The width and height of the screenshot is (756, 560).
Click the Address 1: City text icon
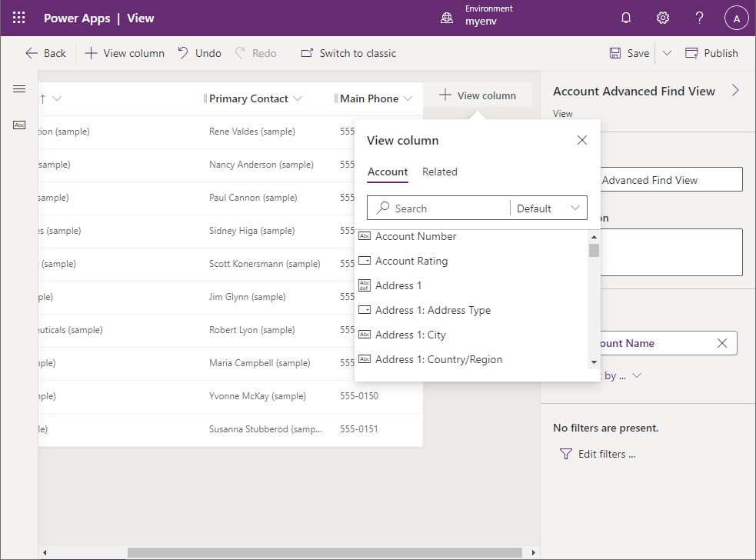(x=365, y=335)
